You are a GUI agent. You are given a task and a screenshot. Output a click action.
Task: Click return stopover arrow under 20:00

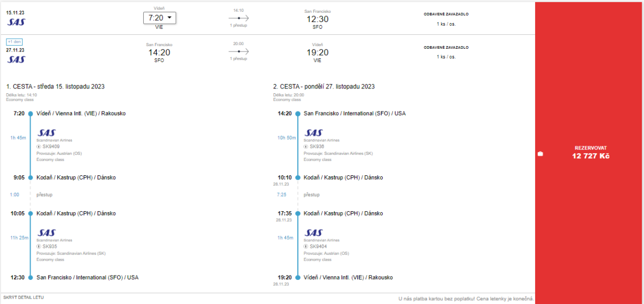[238, 51]
